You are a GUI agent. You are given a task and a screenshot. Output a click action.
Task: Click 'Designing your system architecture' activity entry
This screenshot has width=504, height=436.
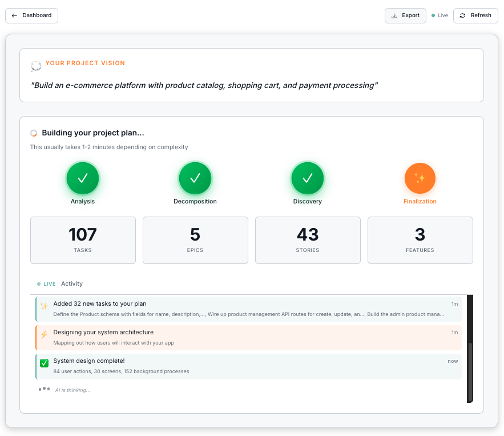pos(248,338)
